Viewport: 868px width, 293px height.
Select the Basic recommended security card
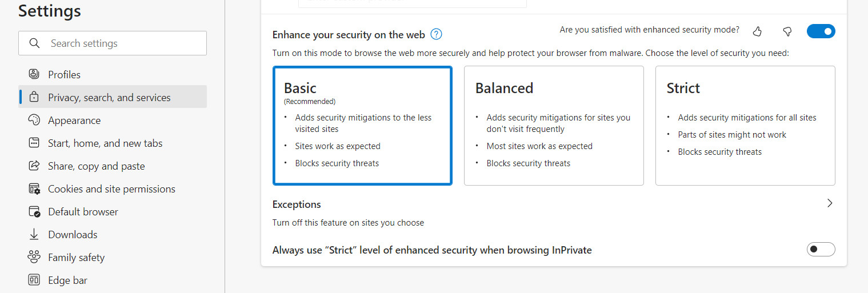point(362,126)
